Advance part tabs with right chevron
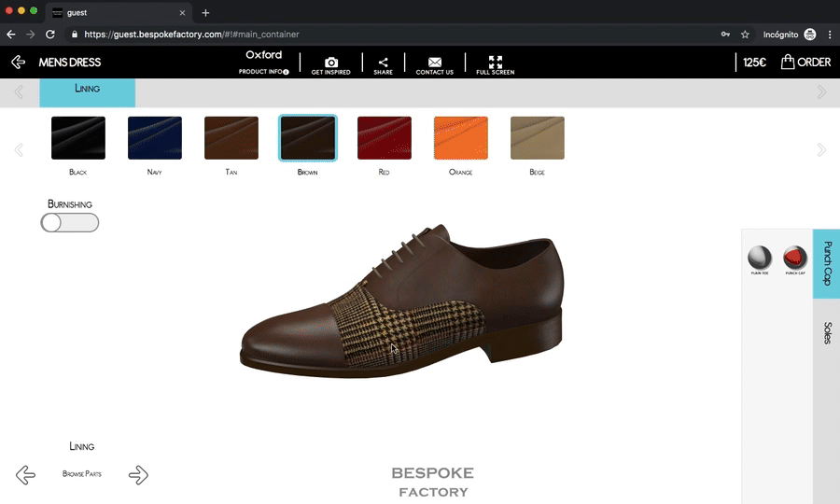This screenshot has height=504, width=840. click(821, 91)
